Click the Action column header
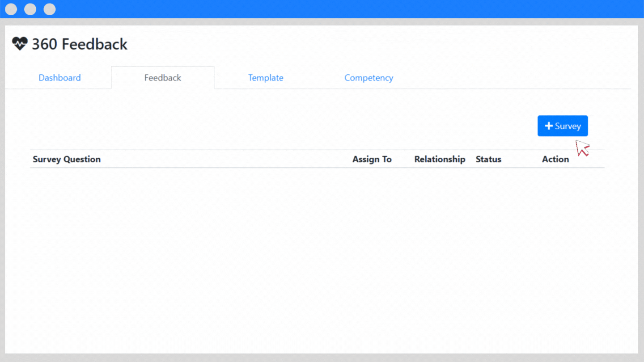Viewport: 644px width, 362px height. point(555,159)
